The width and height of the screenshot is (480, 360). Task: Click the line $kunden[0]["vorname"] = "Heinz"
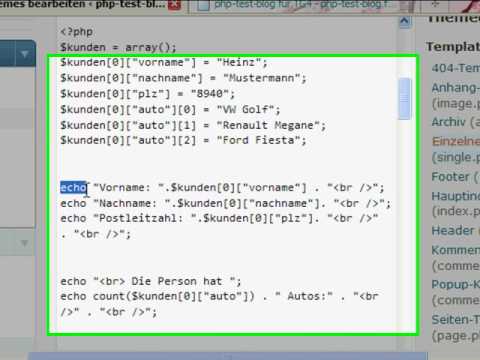164,62
